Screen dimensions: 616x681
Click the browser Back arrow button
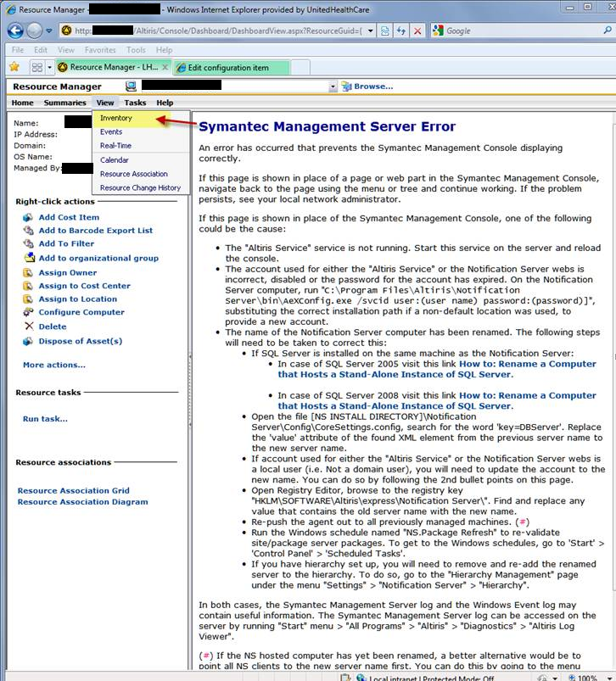coord(15,31)
